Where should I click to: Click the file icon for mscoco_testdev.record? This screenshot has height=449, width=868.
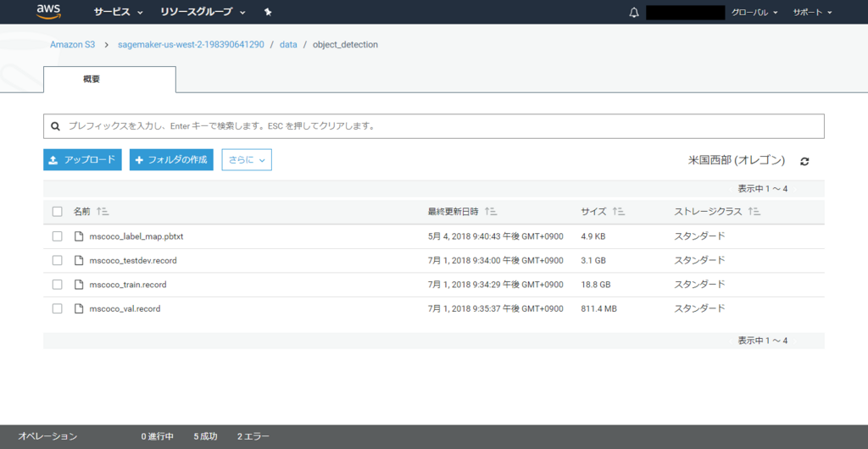(79, 260)
